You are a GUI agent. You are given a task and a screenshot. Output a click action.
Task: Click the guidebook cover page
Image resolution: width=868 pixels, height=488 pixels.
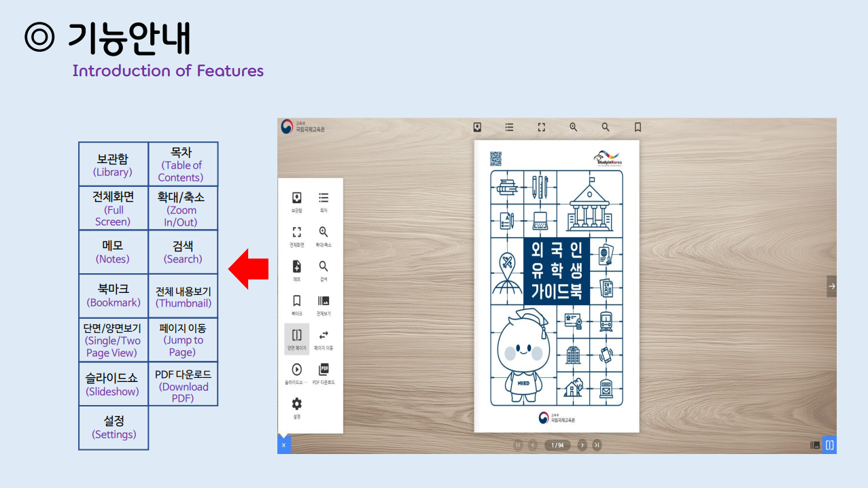coord(556,285)
